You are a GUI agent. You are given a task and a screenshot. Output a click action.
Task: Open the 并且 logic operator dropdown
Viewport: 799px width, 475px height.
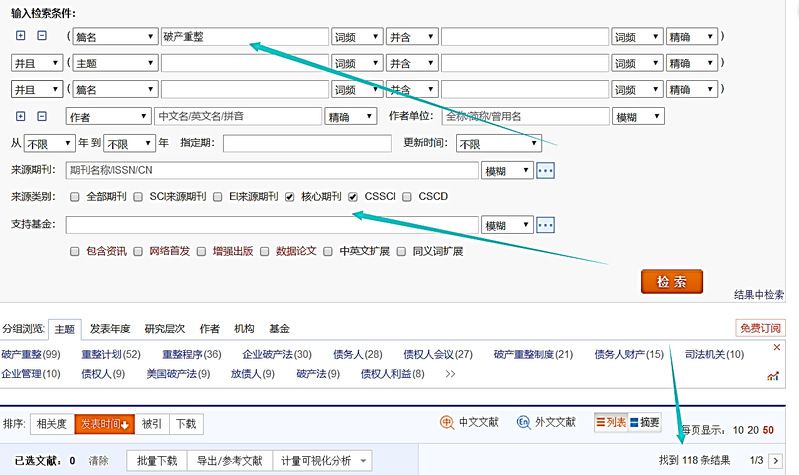[35, 64]
